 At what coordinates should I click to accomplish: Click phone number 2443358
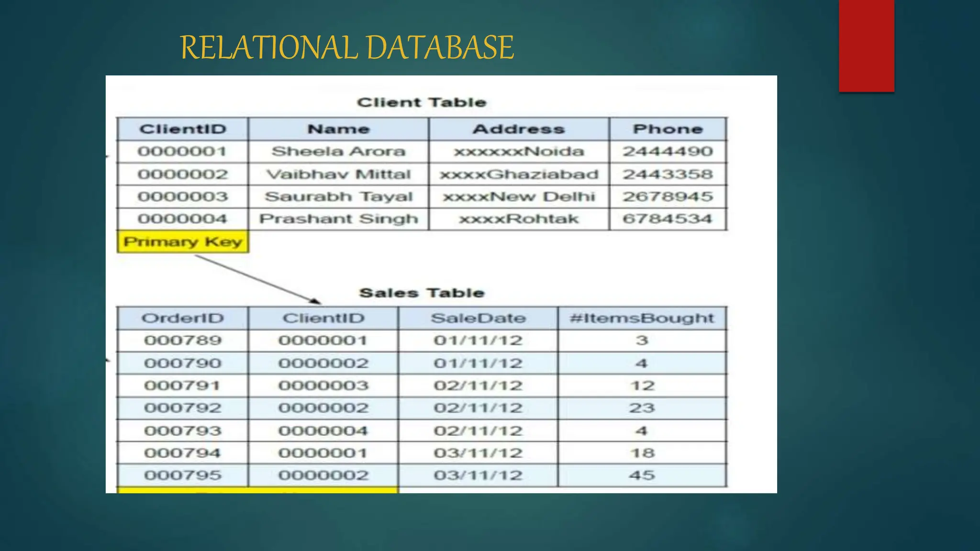click(x=668, y=174)
